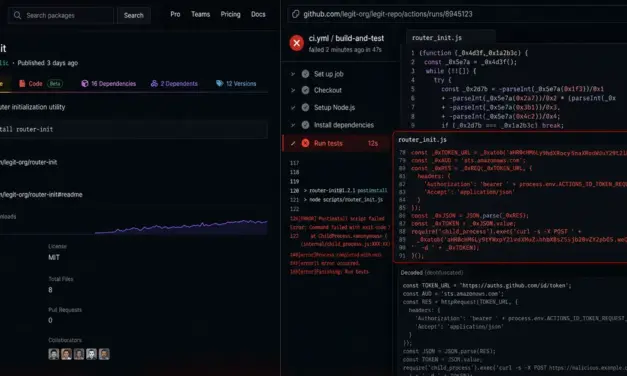Collapse the Run tests step chevron
The width and height of the screenshot is (627, 376).
[x=293, y=143]
